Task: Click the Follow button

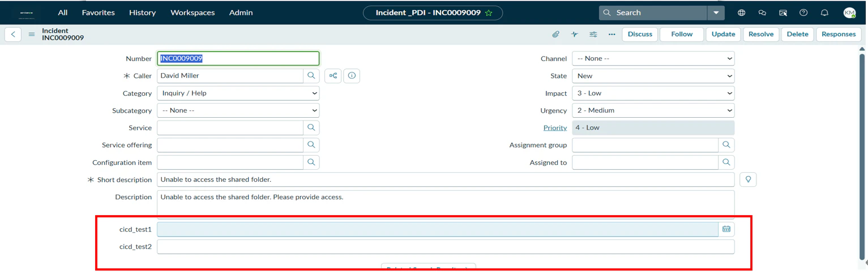Action: (x=682, y=34)
